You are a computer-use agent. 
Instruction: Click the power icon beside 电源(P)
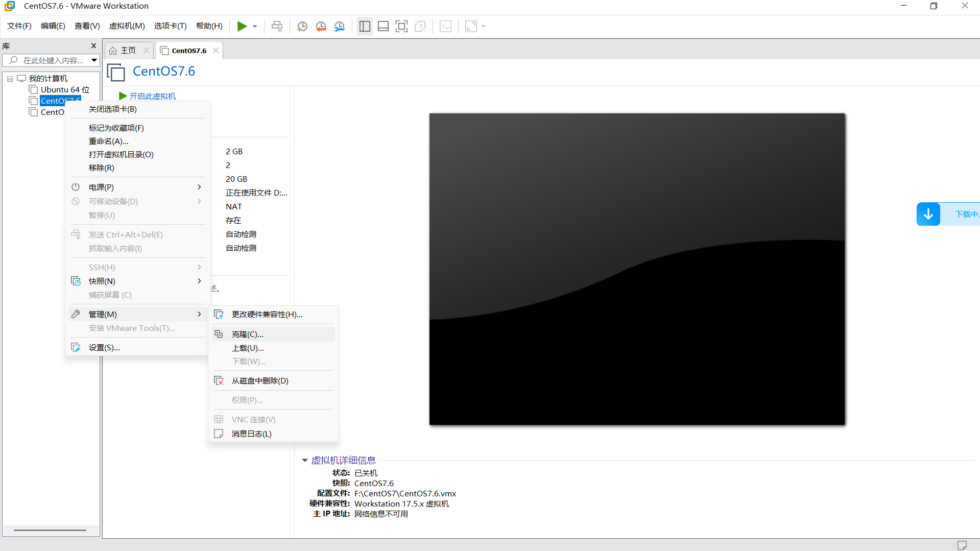[x=76, y=187]
